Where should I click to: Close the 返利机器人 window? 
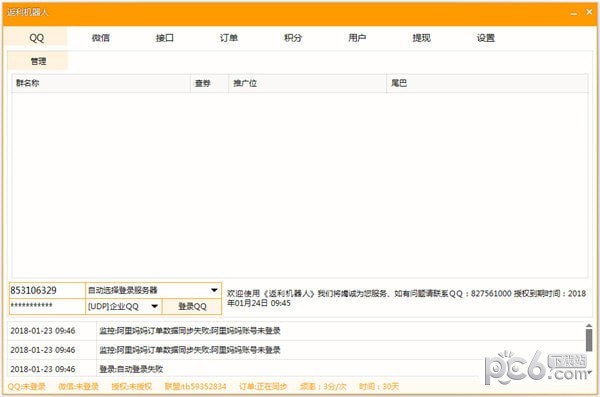click(589, 13)
